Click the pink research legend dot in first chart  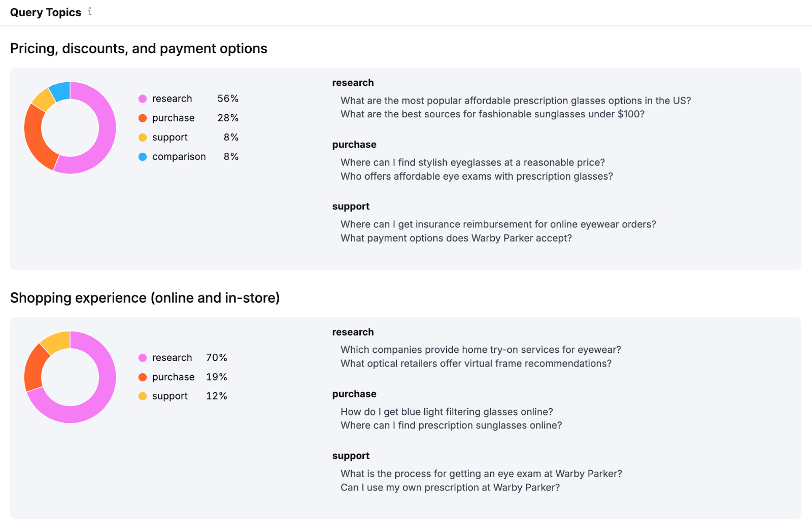(143, 98)
